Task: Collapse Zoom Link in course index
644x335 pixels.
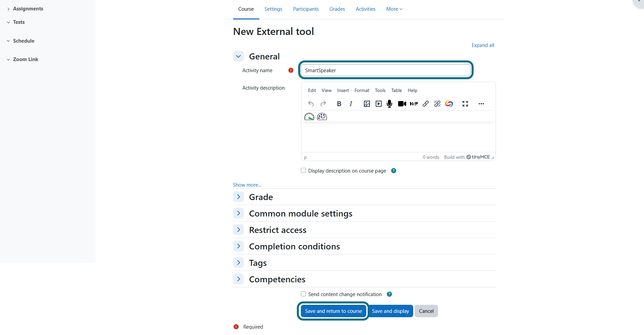Action: [x=8, y=60]
